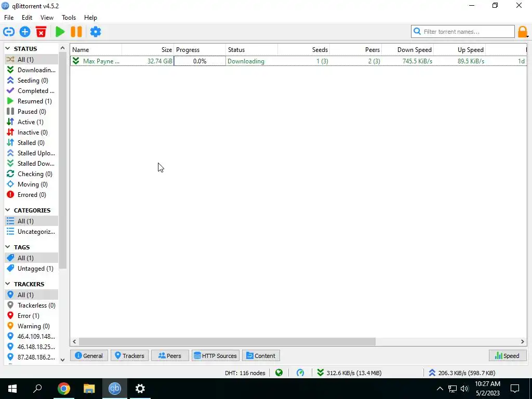This screenshot has width=532, height=399.
Task: Sort torrents by the Size column
Action: [148, 50]
